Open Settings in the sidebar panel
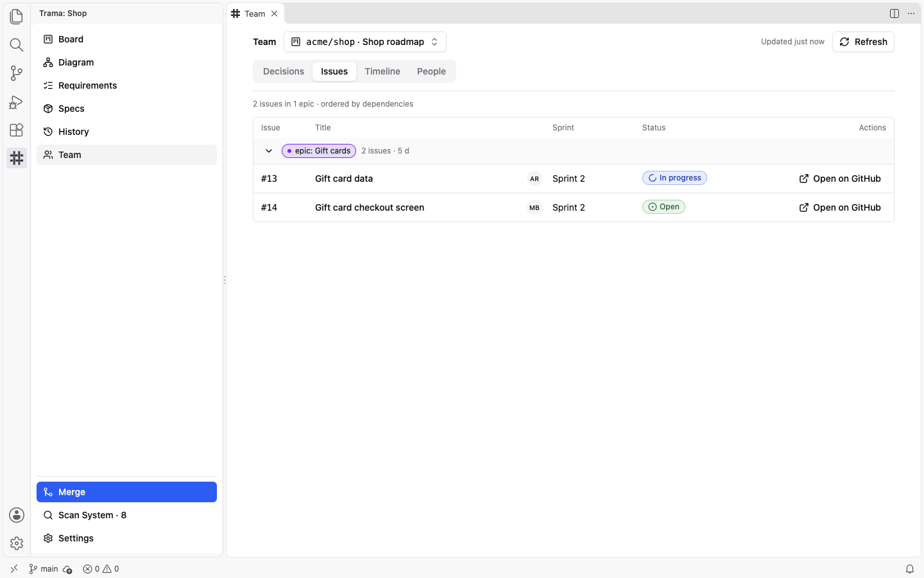Viewport: 924px width, 578px height. 127,538
